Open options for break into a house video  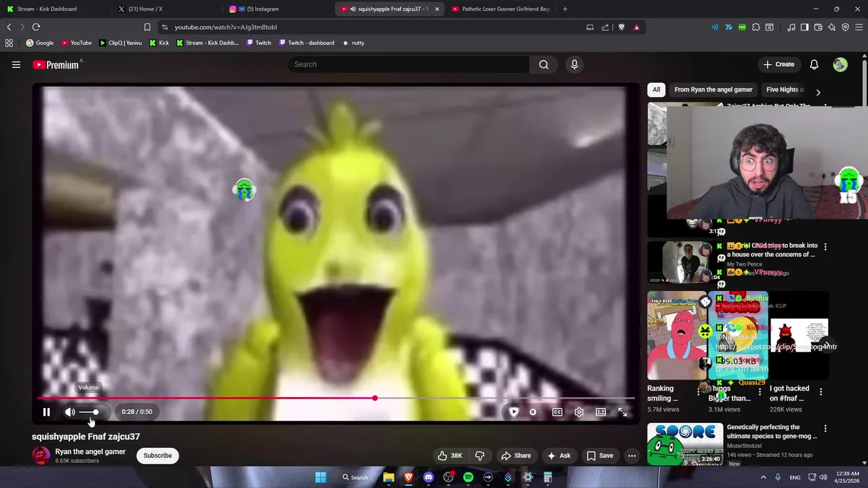click(825, 247)
